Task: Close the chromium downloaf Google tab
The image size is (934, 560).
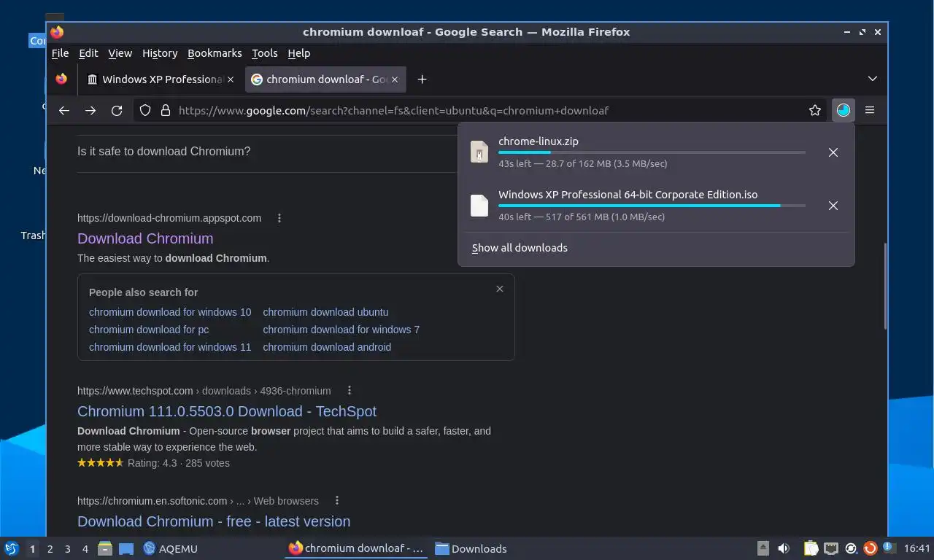Action: pyautogui.click(x=396, y=79)
